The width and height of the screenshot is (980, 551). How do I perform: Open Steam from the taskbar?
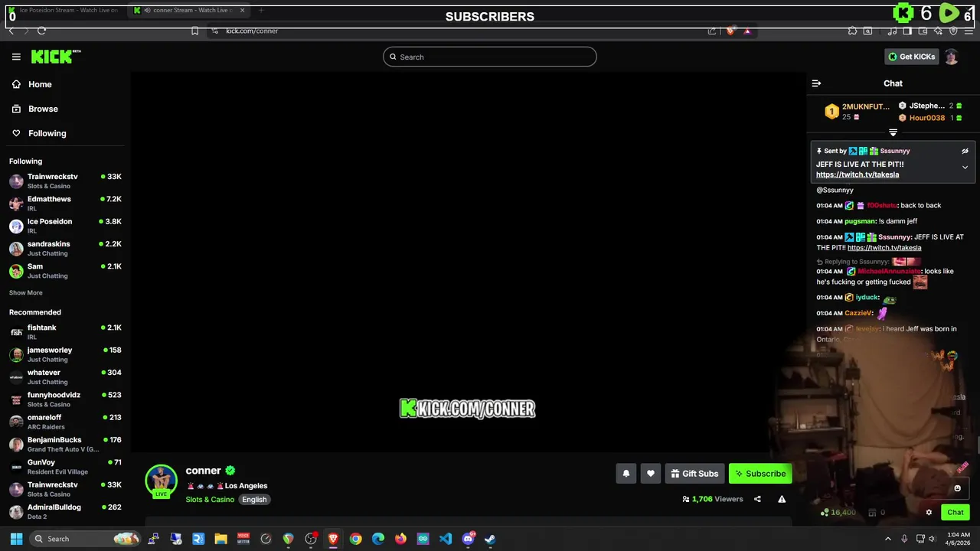coord(490,539)
